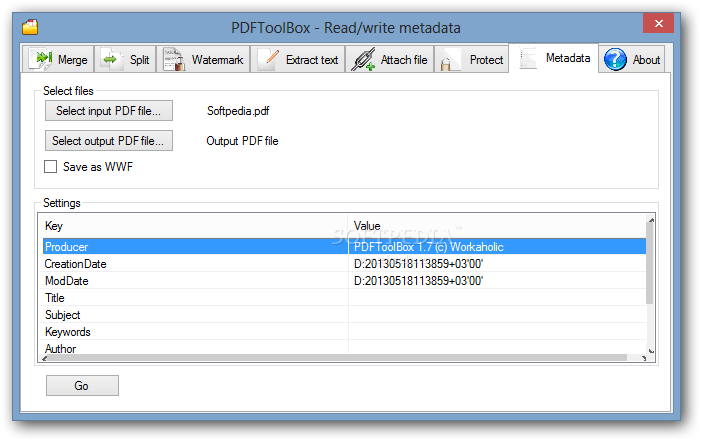701x441 pixels.
Task: Switch to the Merge tab
Action: pos(58,59)
